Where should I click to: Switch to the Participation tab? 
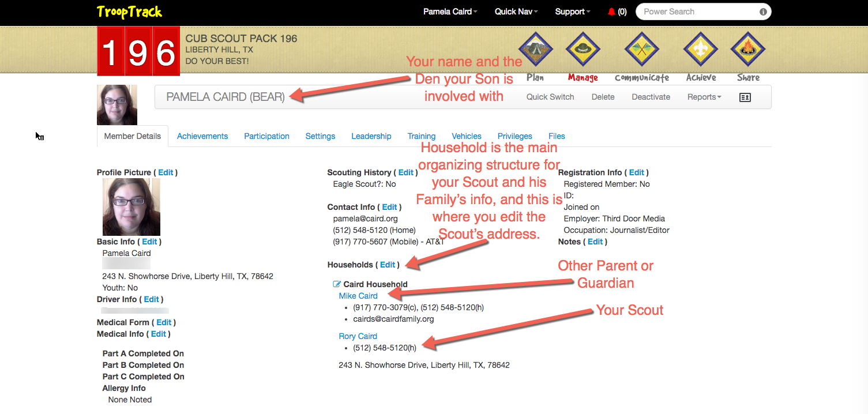click(x=266, y=136)
